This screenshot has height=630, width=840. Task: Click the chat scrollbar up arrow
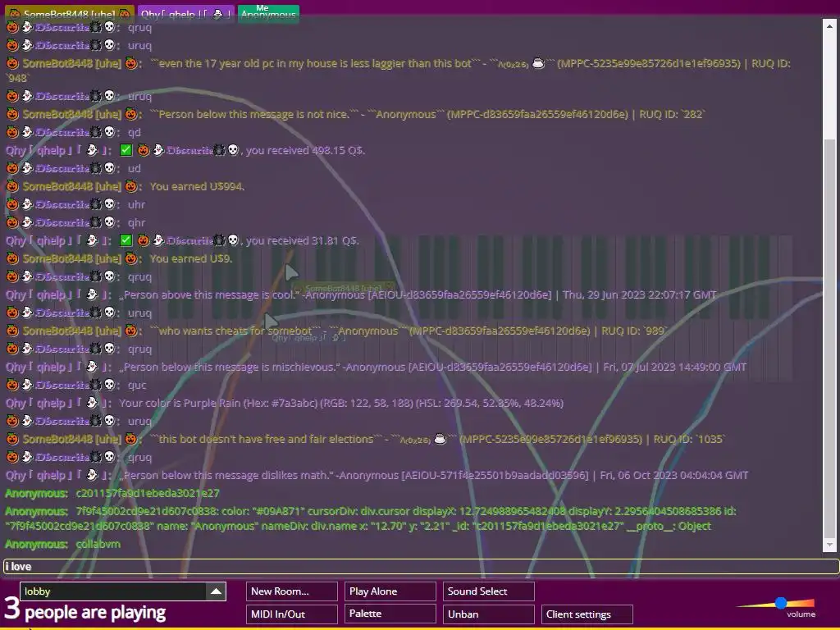pos(829,25)
